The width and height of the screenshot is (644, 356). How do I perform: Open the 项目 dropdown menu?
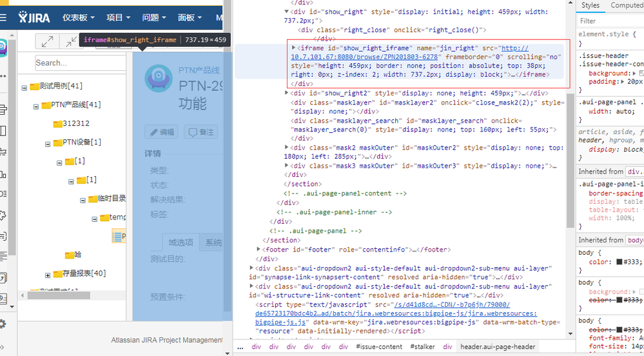tap(118, 17)
